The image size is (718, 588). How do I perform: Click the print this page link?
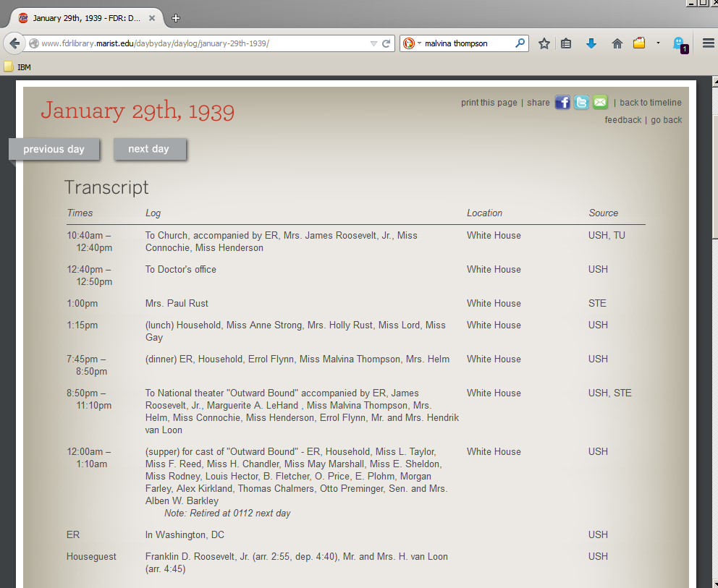489,103
